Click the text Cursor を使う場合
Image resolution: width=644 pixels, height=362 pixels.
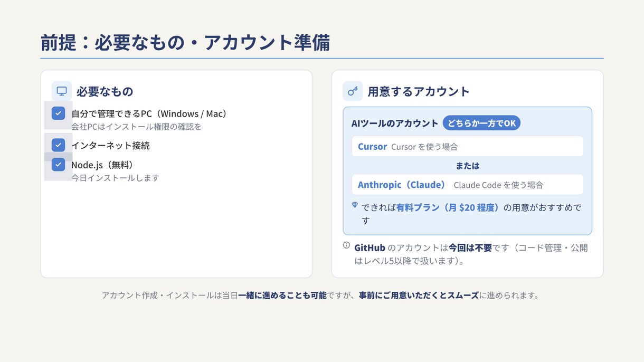click(424, 147)
